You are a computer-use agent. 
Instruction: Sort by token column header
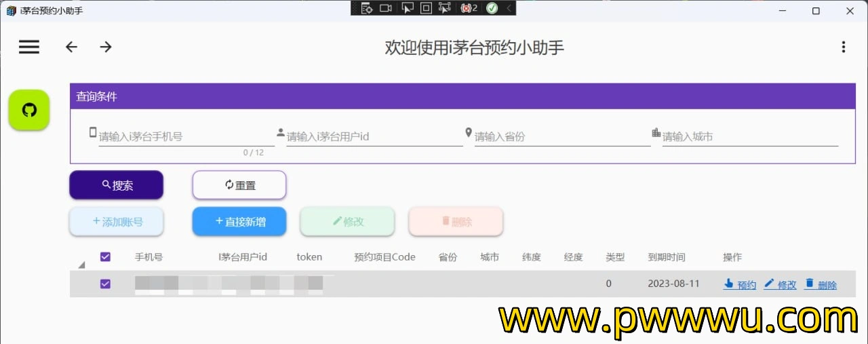[x=309, y=257]
